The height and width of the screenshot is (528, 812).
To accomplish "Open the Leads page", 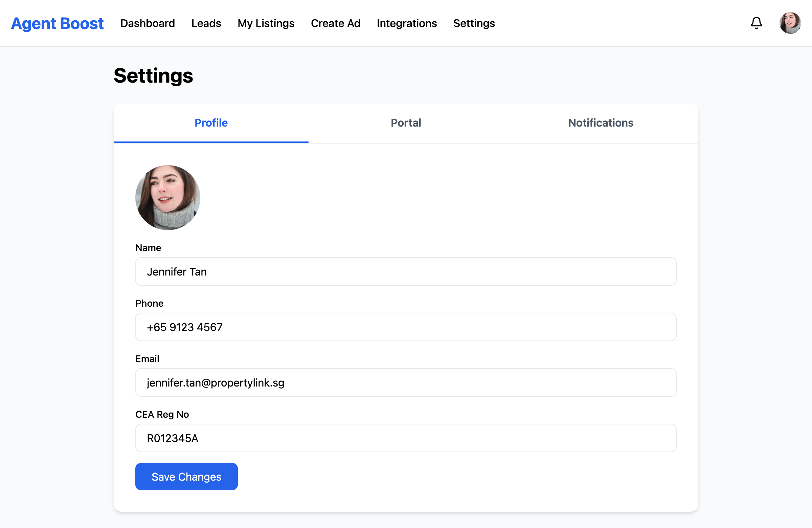I will [206, 23].
